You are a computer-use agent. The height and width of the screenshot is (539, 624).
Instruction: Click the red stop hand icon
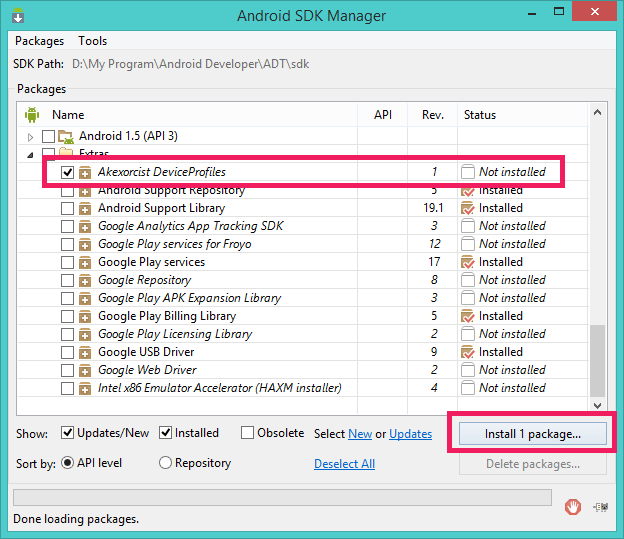573,507
